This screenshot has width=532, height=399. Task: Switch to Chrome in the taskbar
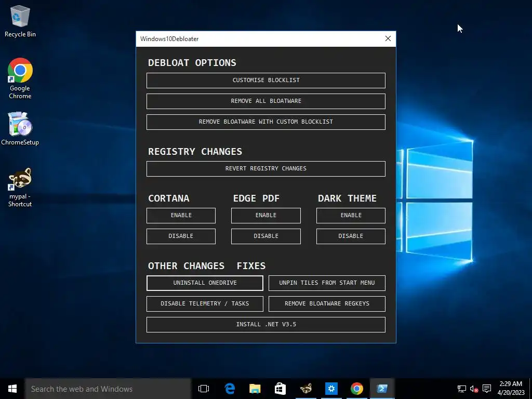(356, 389)
